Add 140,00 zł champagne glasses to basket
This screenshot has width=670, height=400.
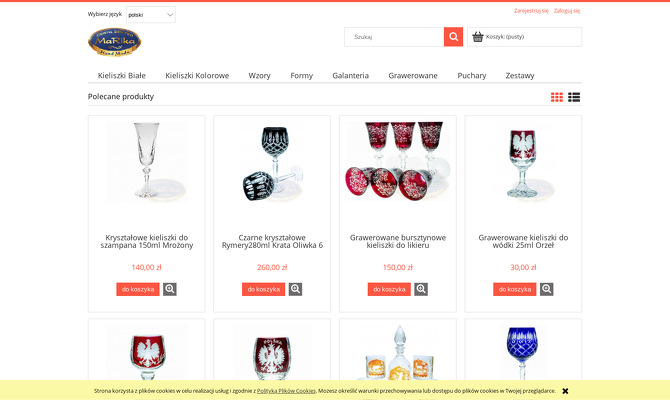click(x=138, y=289)
